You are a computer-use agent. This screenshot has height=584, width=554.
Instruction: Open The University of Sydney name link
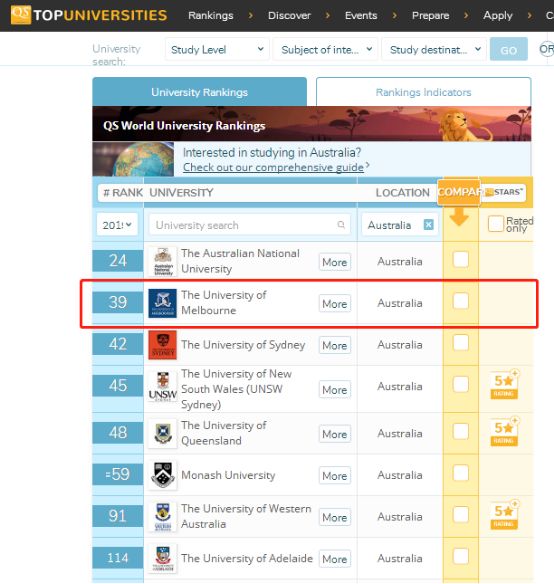coord(243,345)
